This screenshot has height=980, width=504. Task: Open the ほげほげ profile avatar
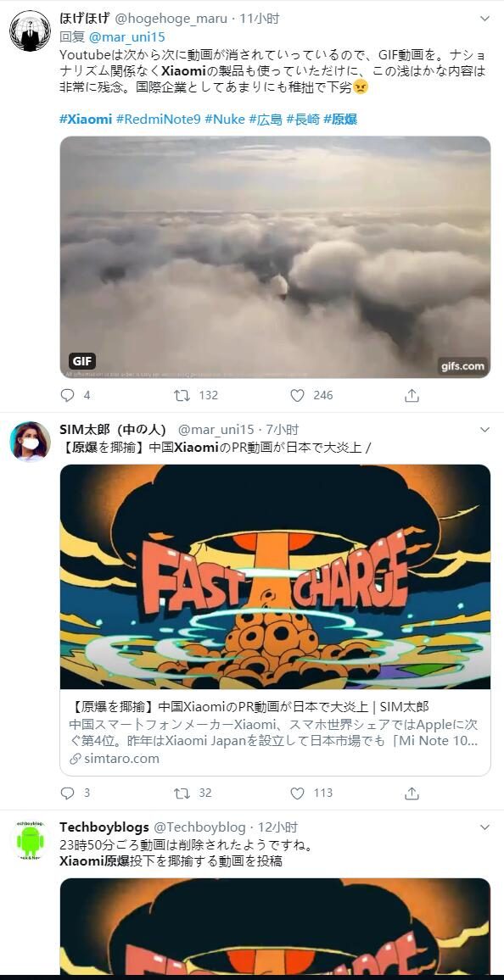pos(30,31)
